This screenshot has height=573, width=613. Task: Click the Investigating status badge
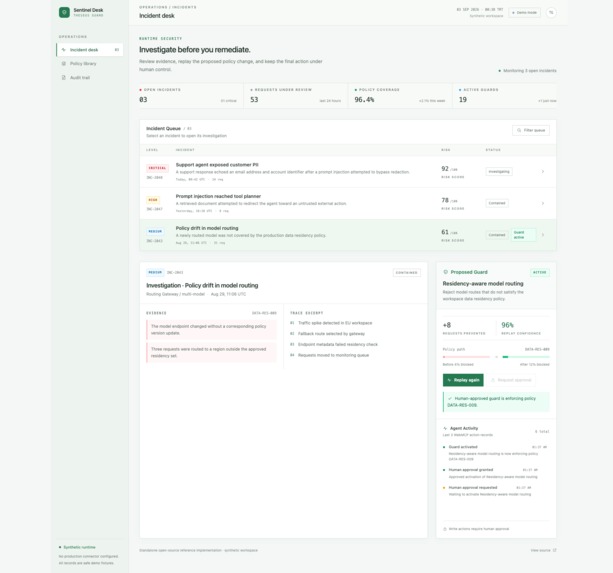(x=499, y=172)
